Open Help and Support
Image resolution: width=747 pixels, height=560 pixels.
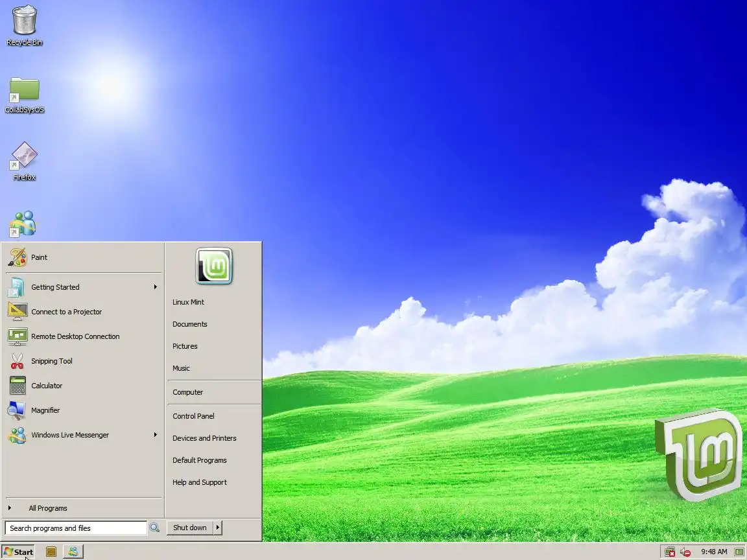(200, 482)
